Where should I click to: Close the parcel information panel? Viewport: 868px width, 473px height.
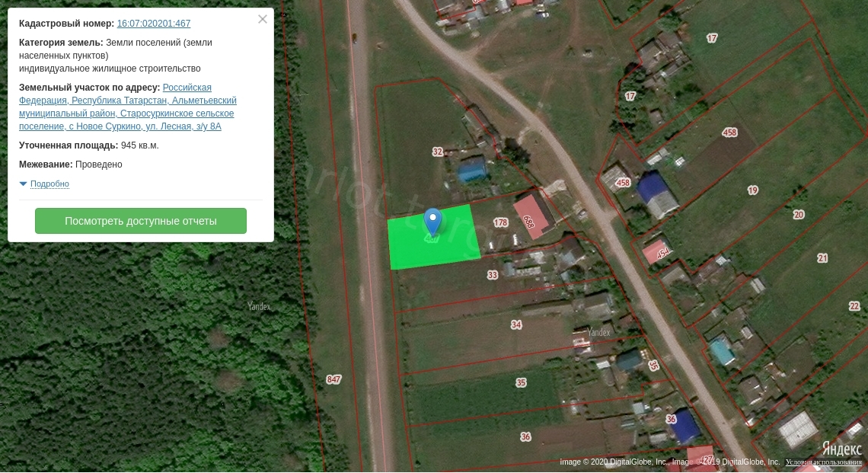[263, 20]
